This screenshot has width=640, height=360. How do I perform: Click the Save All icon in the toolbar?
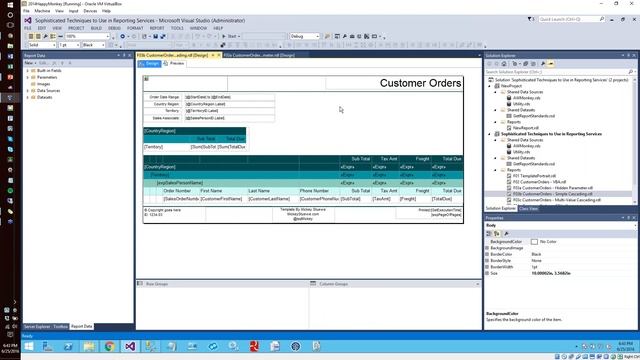click(162, 36)
